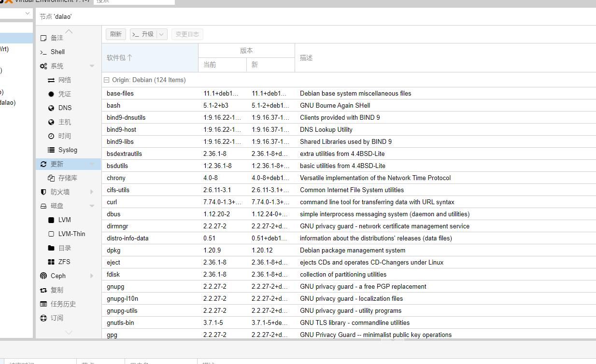The width and height of the screenshot is (596, 364).
Task: Open the 凭证 certificate icon
Action: coord(51,94)
